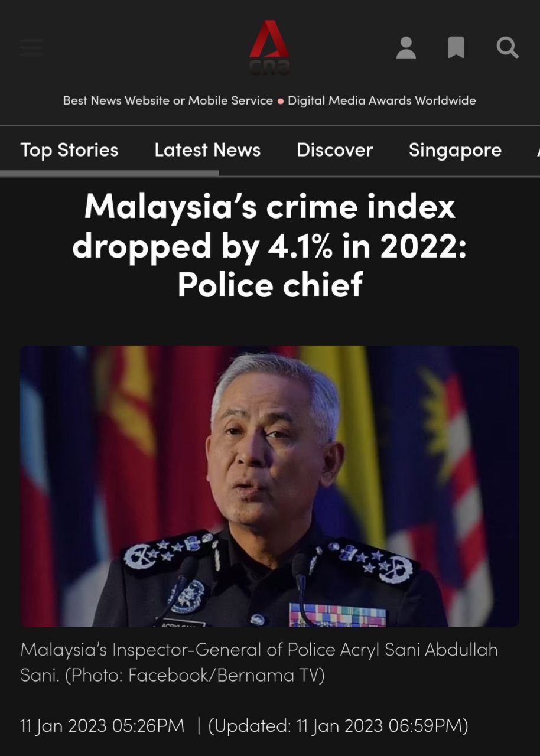This screenshot has height=756, width=540.
Task: Select the Singapore section tab
Action: (455, 150)
